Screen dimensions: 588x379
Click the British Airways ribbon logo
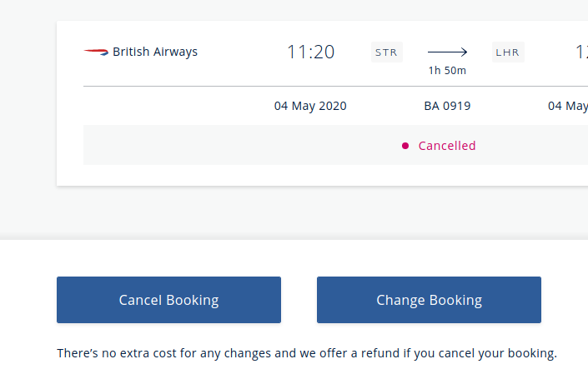coord(96,52)
